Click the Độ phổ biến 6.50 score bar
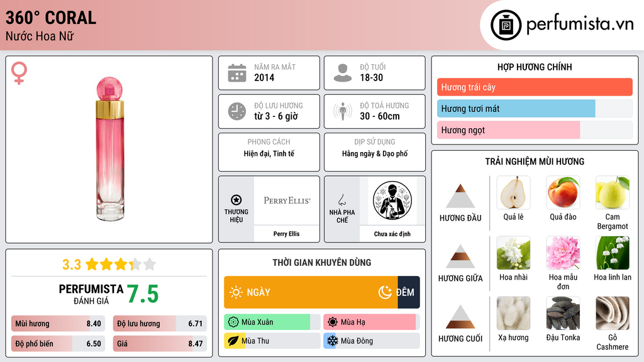Image resolution: width=644 pixels, height=362 pixels. [x=58, y=344]
